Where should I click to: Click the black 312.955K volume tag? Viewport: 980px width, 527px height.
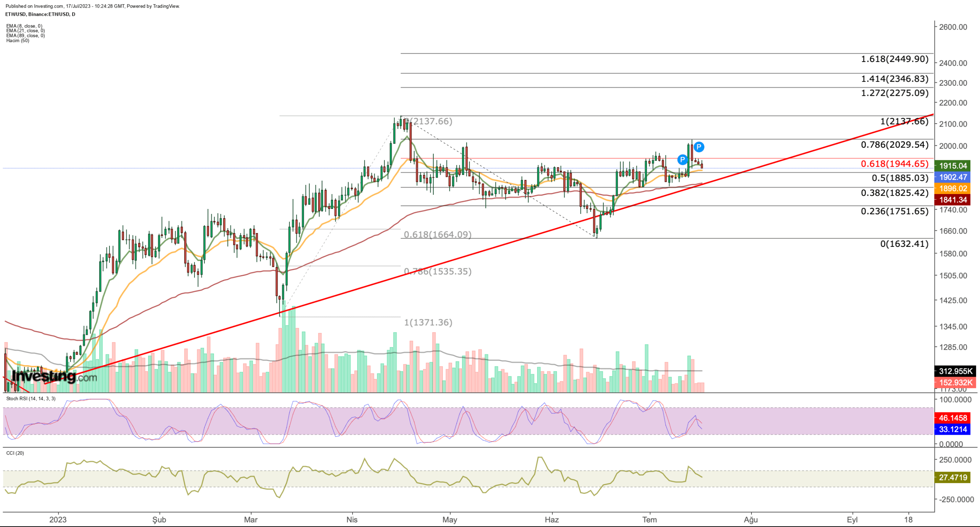955,371
